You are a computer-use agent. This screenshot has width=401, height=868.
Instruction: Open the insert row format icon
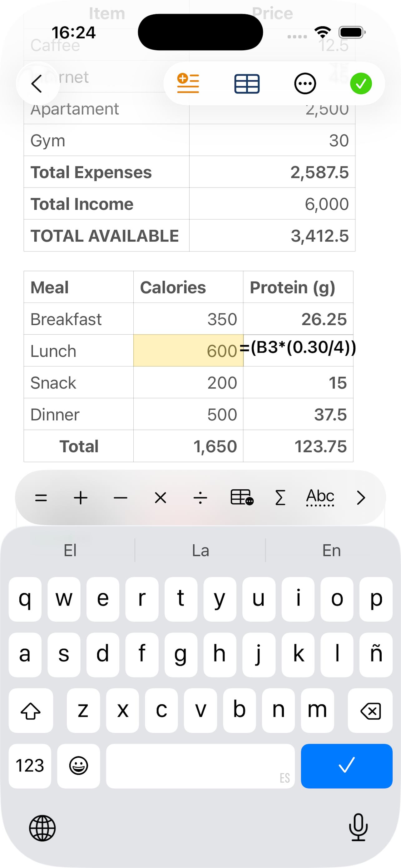(188, 83)
